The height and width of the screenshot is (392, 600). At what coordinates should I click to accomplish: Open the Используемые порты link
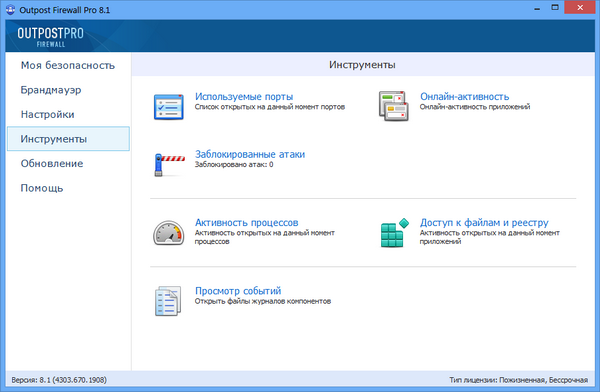244,96
